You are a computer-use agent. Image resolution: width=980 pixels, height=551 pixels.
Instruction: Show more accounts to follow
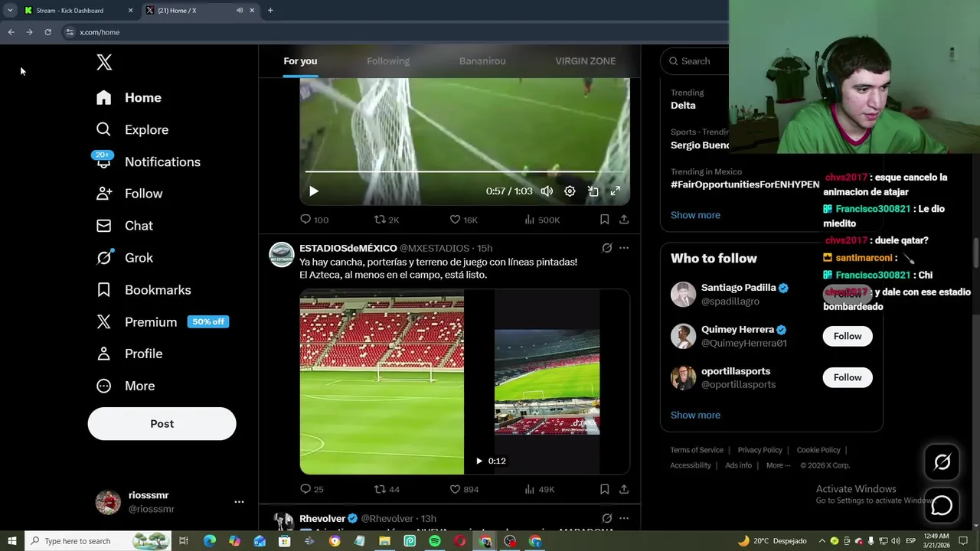coord(695,415)
